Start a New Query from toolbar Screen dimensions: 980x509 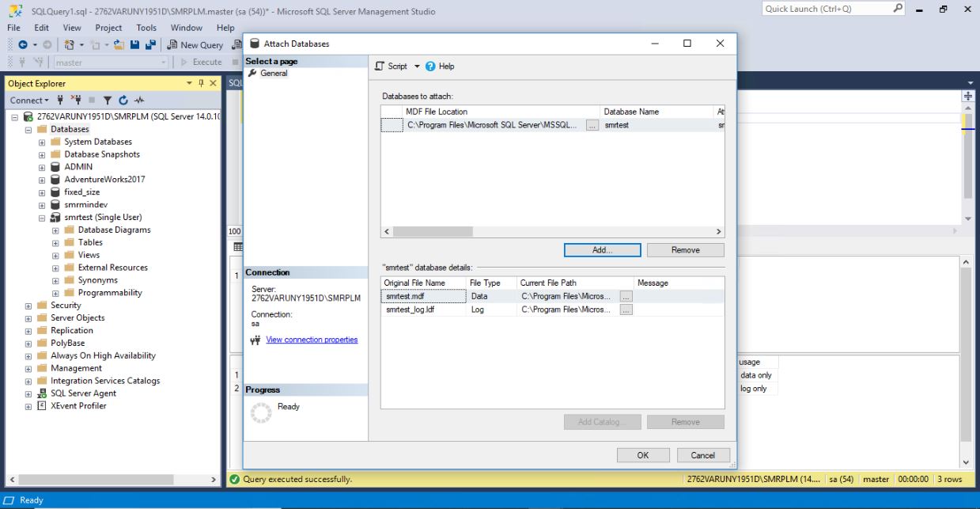pos(195,45)
